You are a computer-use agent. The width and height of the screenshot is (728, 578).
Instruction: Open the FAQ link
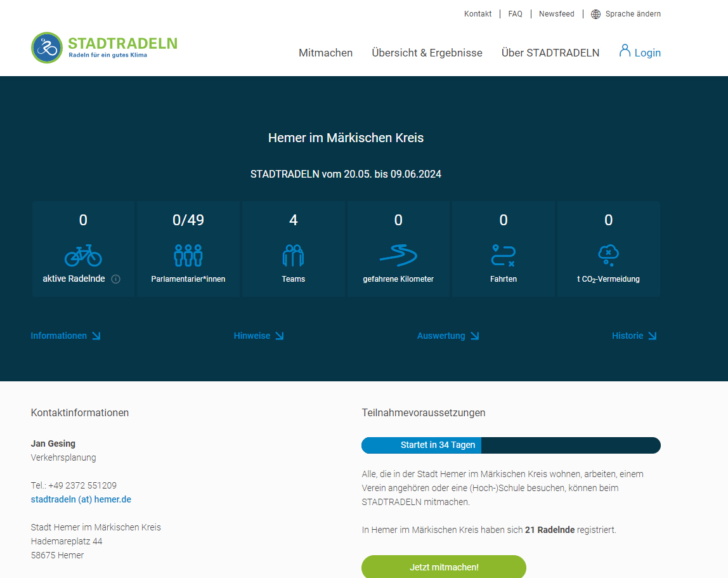point(515,14)
